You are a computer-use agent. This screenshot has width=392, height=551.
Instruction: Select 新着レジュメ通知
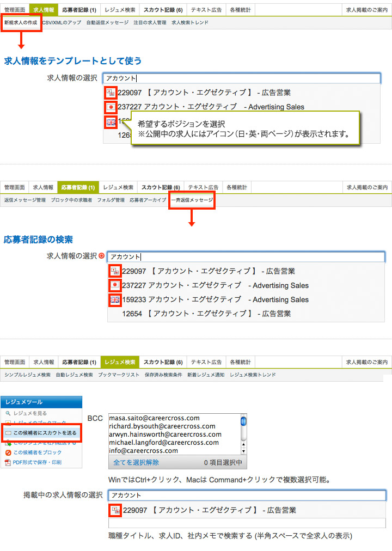coord(206,375)
